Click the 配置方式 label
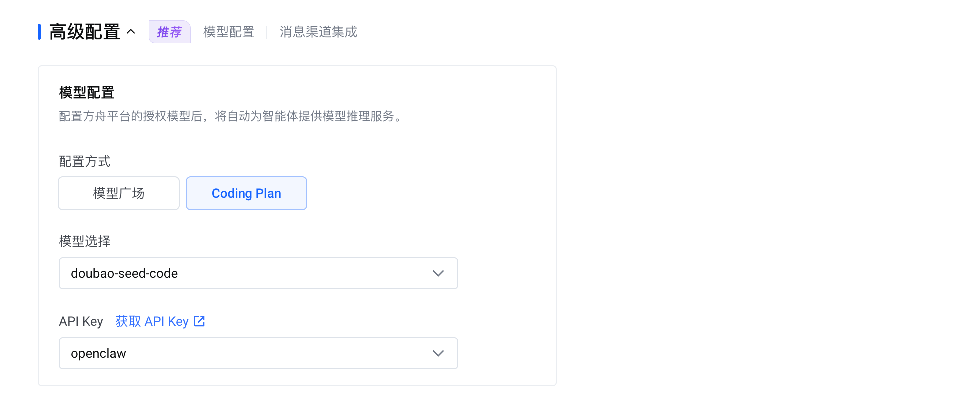Screen dimensions: 980x399 (85, 161)
